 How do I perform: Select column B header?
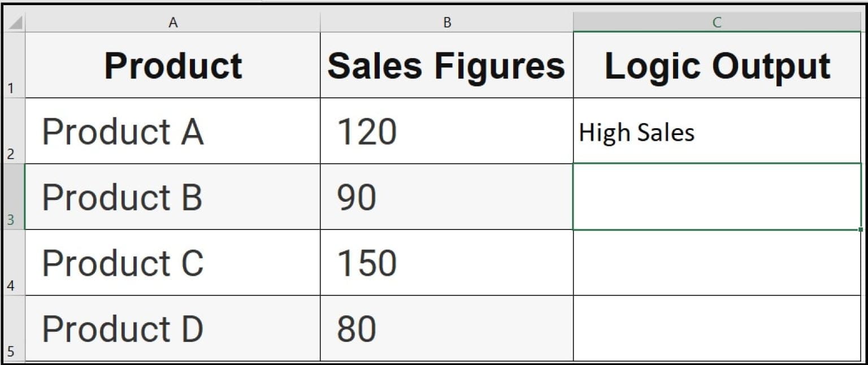coord(446,22)
